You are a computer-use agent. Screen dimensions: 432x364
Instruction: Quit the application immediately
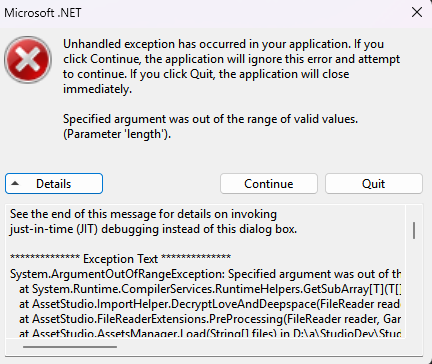[x=374, y=184]
